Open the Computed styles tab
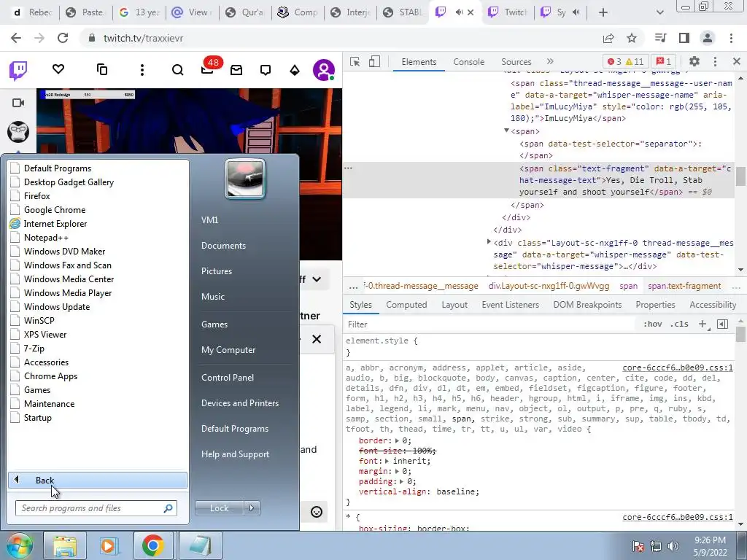The width and height of the screenshot is (747, 560). click(x=406, y=305)
